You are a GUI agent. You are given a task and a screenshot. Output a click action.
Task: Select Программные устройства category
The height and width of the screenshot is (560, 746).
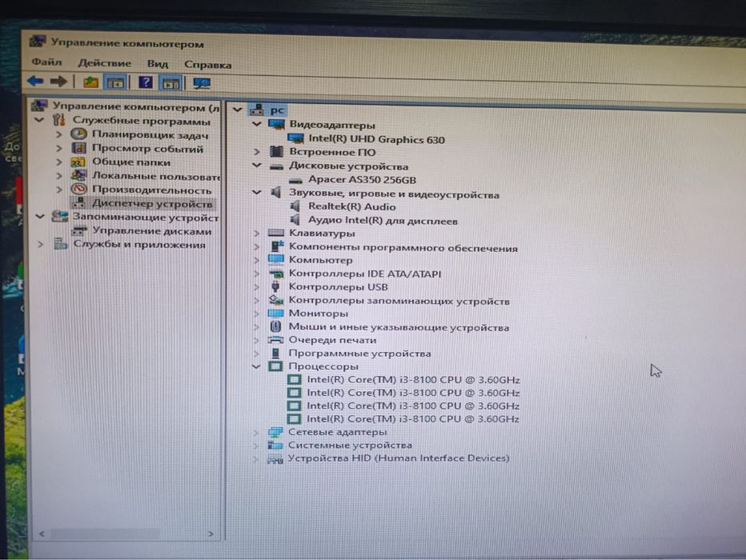(359, 354)
